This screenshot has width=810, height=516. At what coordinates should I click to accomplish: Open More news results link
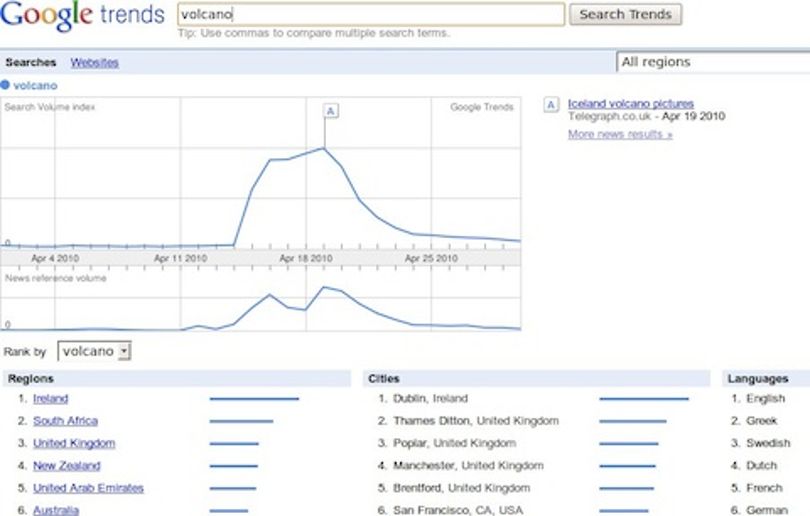tap(620, 134)
